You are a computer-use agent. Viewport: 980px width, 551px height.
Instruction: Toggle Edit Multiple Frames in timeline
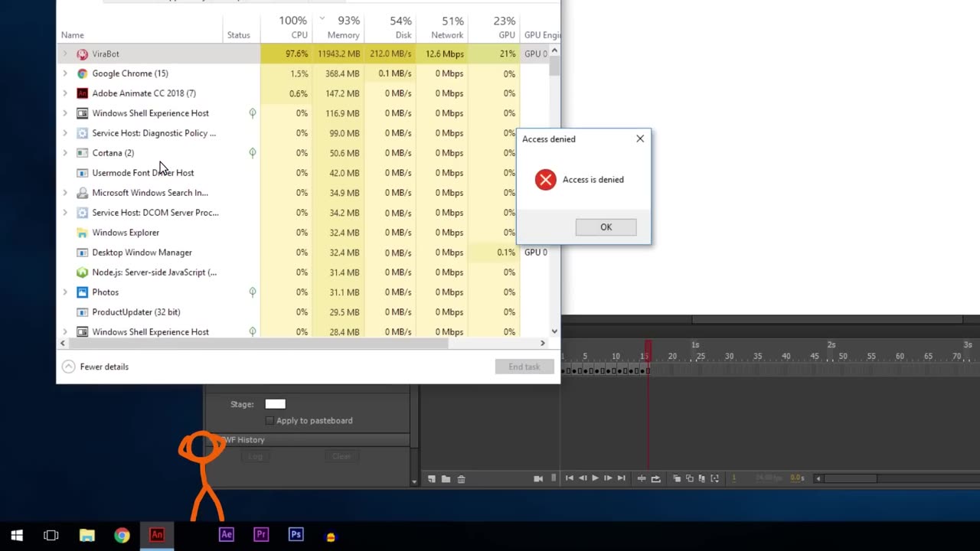click(x=701, y=478)
